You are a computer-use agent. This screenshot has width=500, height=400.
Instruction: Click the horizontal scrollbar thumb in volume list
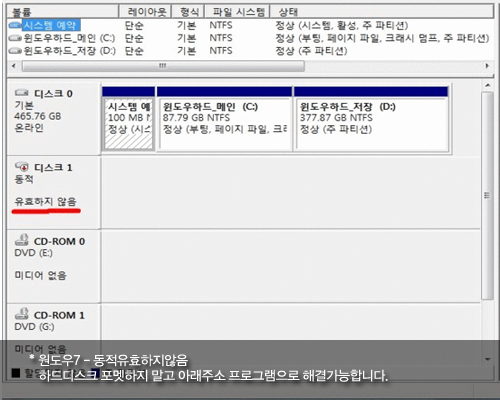163,66
